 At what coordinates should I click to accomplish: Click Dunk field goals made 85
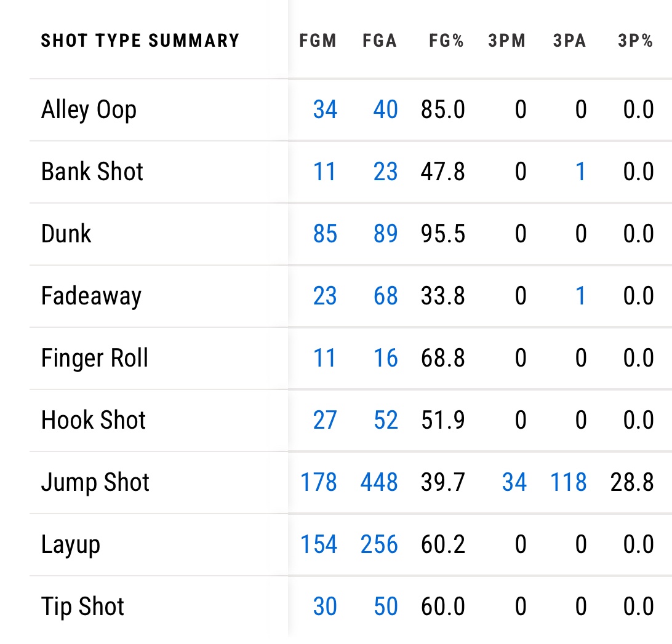tap(325, 234)
